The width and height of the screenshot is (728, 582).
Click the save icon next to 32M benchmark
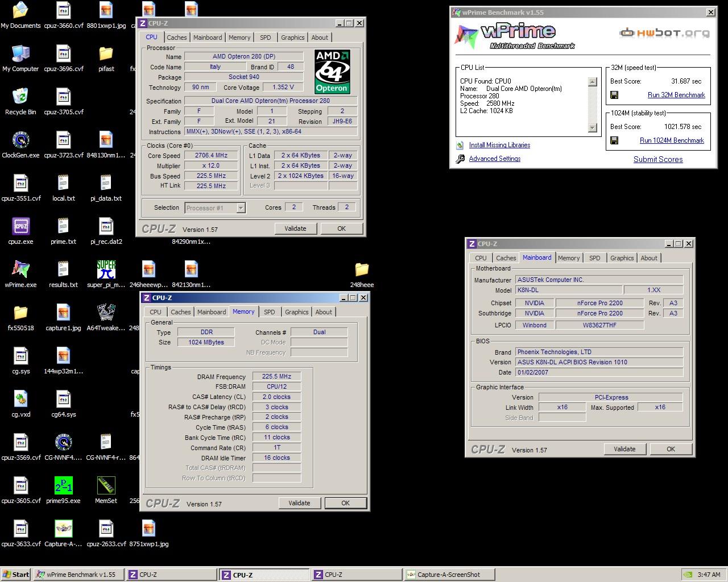[614, 95]
